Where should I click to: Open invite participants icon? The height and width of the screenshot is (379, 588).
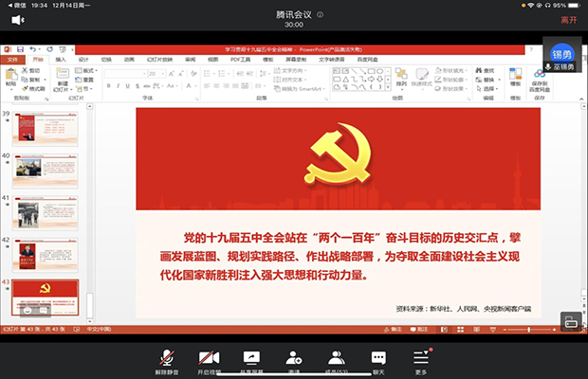(294, 358)
